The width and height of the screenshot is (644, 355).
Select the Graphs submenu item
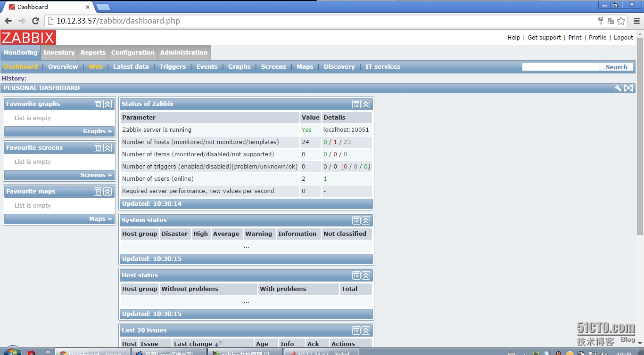pyautogui.click(x=239, y=67)
